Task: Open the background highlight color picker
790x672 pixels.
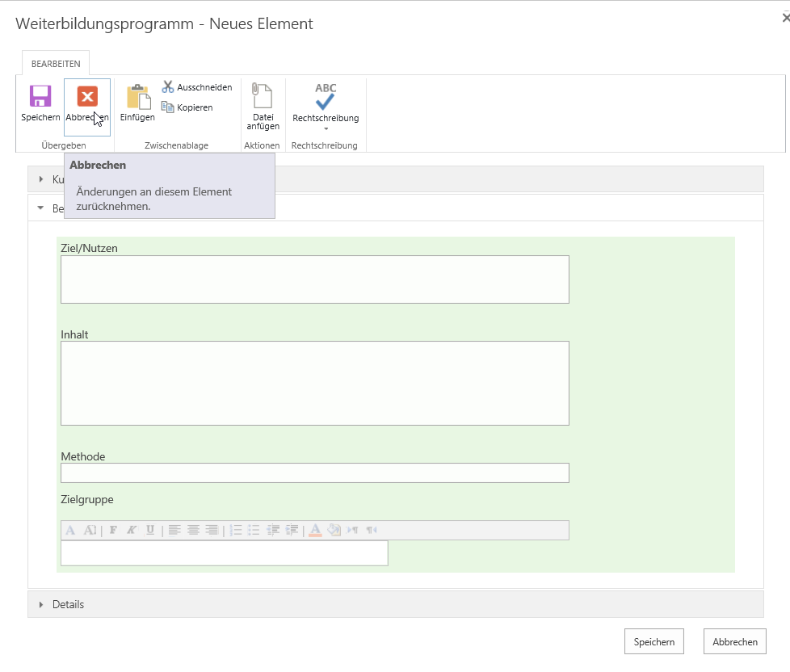Action: (334, 530)
